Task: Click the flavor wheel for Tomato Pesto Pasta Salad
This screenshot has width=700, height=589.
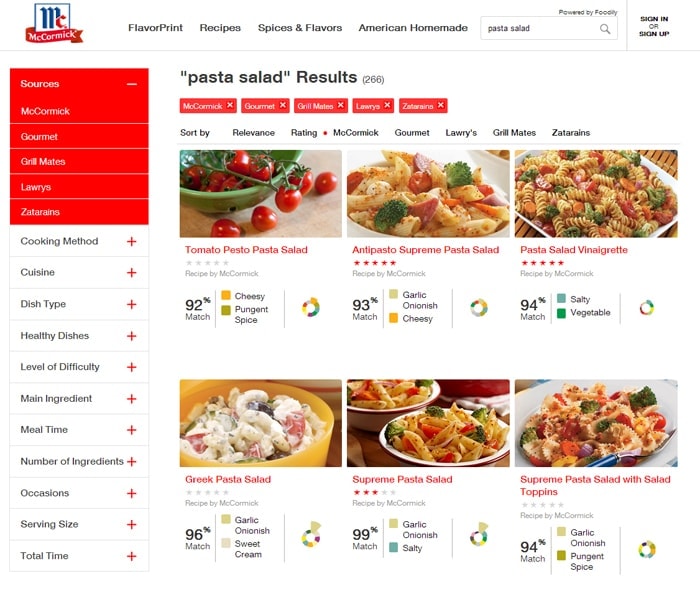Action: click(x=311, y=307)
